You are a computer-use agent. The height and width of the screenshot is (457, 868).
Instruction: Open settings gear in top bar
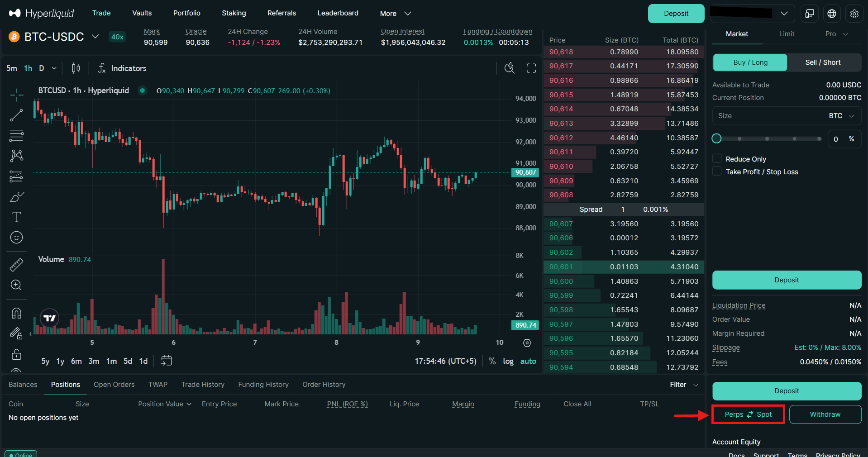tap(854, 14)
